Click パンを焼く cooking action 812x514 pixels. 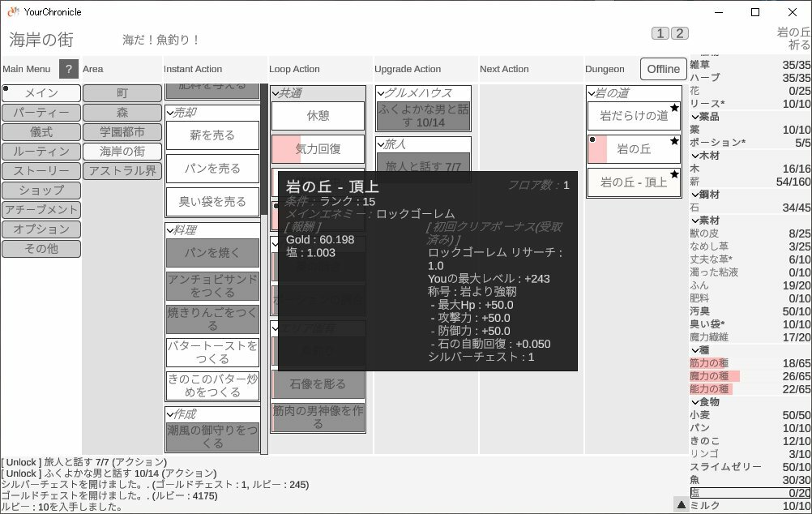(212, 253)
